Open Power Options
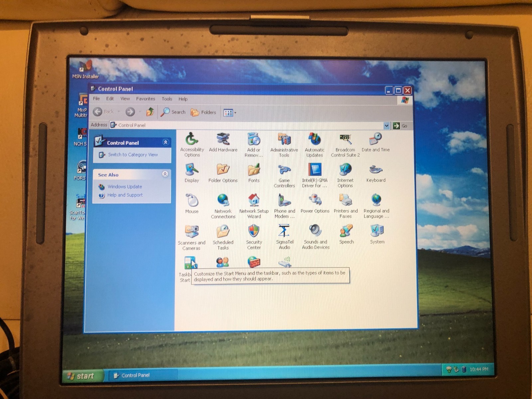 tap(315, 203)
